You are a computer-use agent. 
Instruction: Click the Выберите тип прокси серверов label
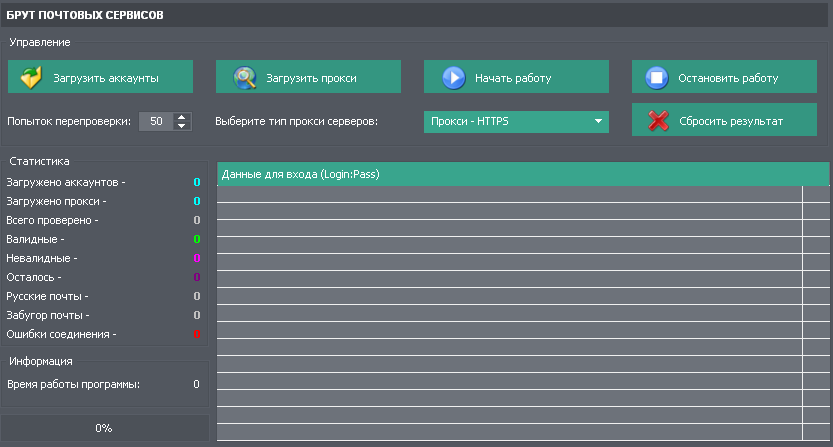(x=297, y=122)
